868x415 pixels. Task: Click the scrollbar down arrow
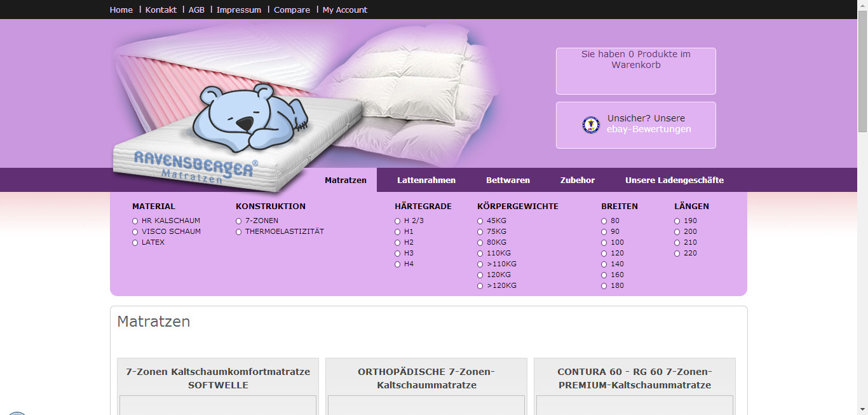point(863,409)
